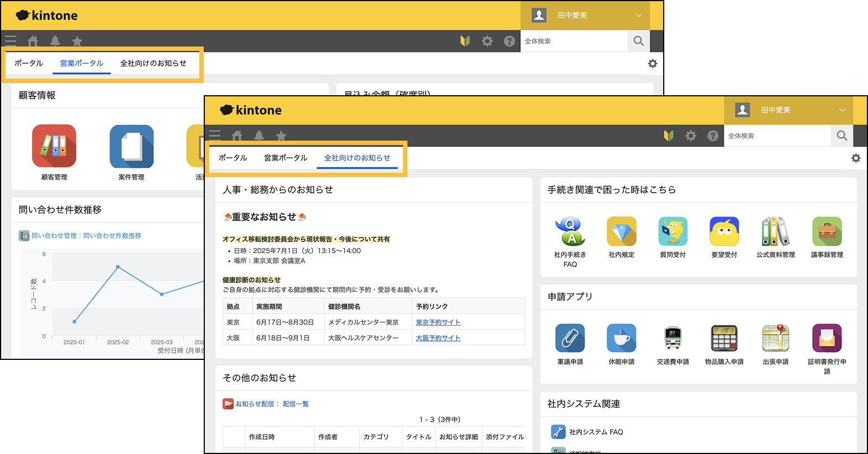Open portal settings gear below search in front window
868x454 pixels.
[856, 158]
